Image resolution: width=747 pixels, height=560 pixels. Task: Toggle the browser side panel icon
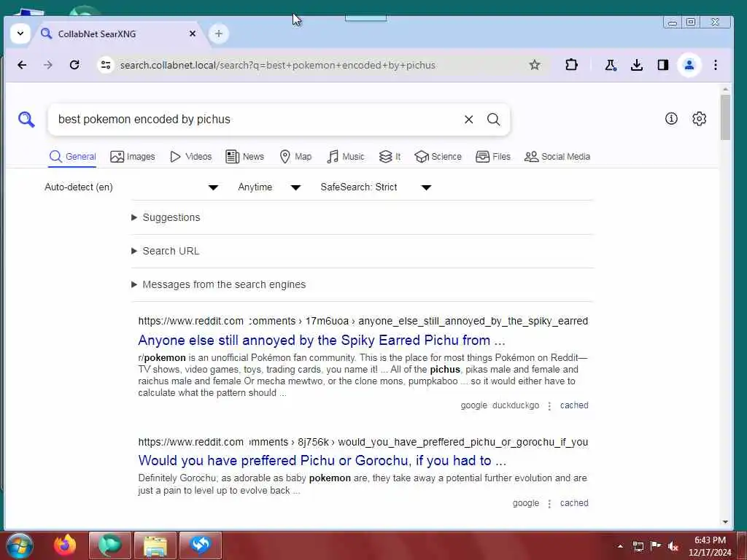[x=662, y=65]
